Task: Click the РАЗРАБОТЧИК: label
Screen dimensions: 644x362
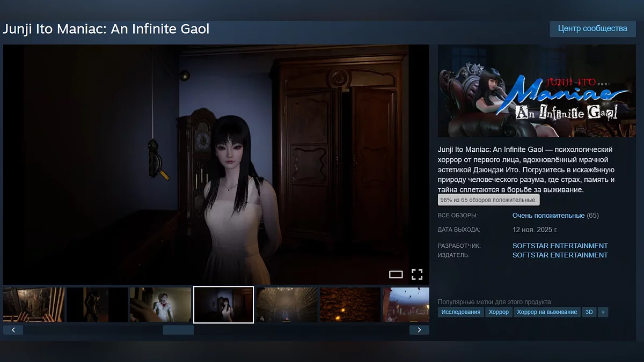Action: (x=459, y=246)
